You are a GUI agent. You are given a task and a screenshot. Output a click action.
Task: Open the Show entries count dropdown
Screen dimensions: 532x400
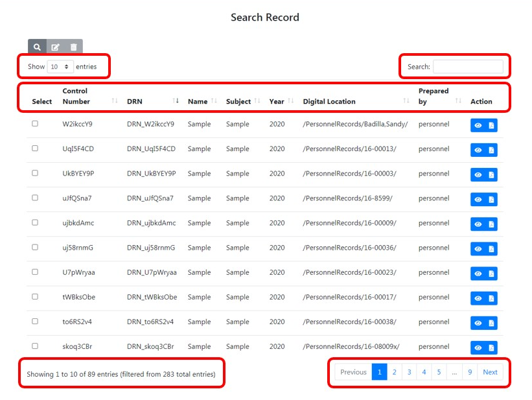[x=60, y=67]
